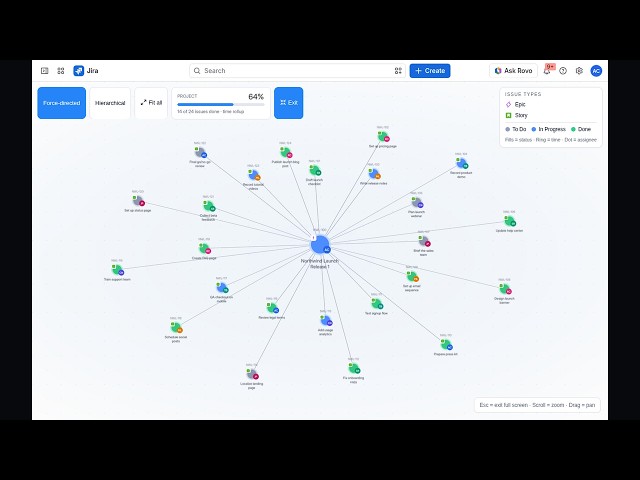Click the Esc exit full screen hint
This screenshot has width=640, height=480.
pyautogui.click(x=537, y=405)
